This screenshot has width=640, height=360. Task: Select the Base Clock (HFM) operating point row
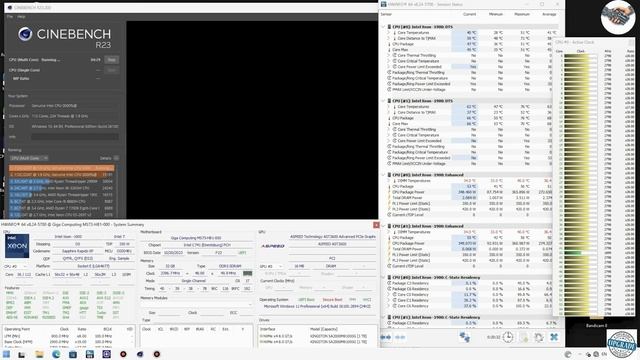tap(68, 342)
